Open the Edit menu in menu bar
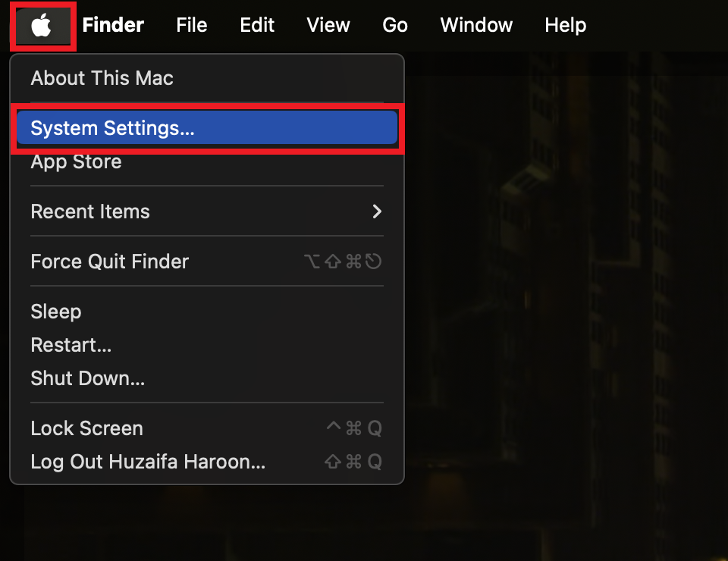728x561 pixels. (x=257, y=25)
